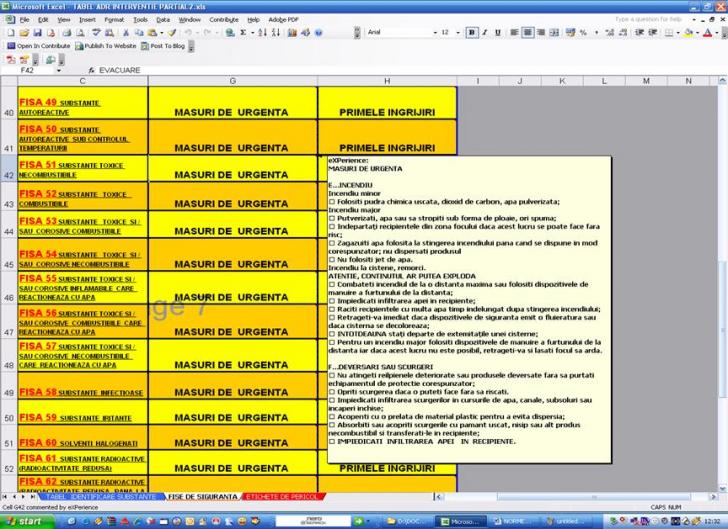Click the formula bar showing EVACUARE
The width and height of the screenshot is (728, 529).
pyautogui.click(x=409, y=71)
